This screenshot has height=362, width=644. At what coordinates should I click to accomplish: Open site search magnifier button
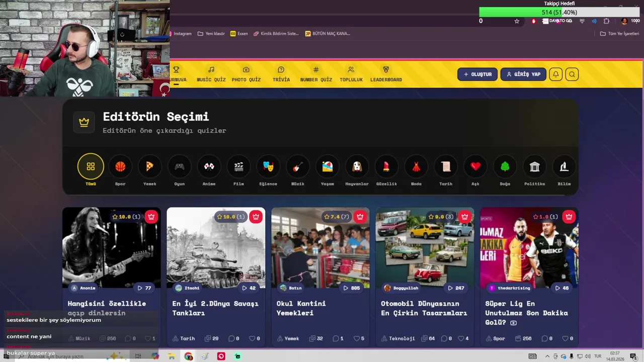572,74
